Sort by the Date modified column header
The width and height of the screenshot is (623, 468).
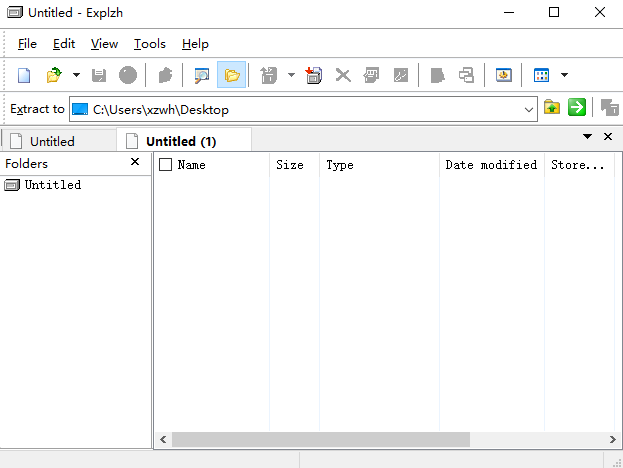pos(491,165)
